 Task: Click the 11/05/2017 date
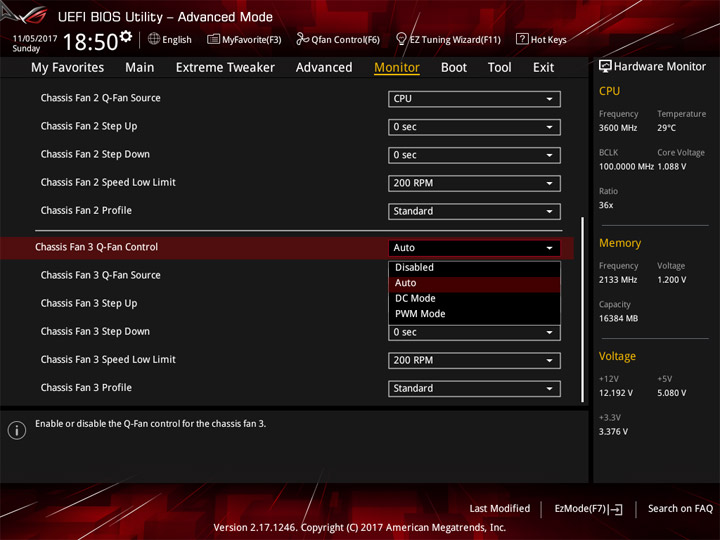35,39
